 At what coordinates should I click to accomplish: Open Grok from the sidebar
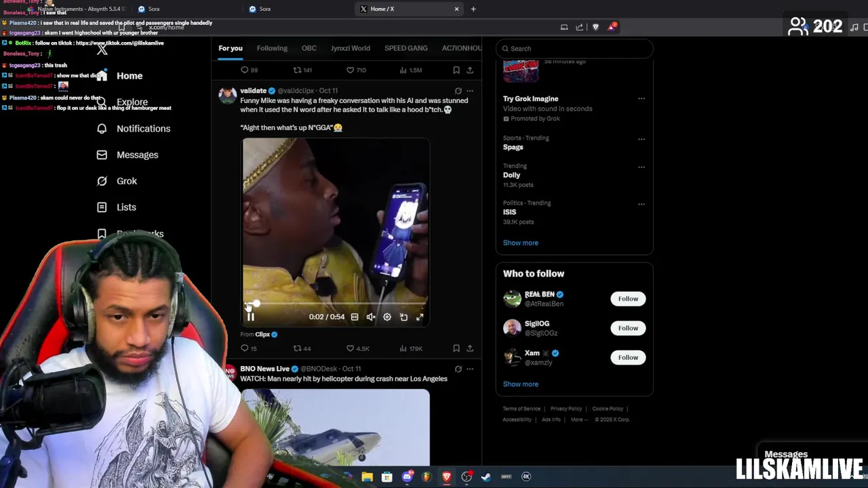[126, 181]
